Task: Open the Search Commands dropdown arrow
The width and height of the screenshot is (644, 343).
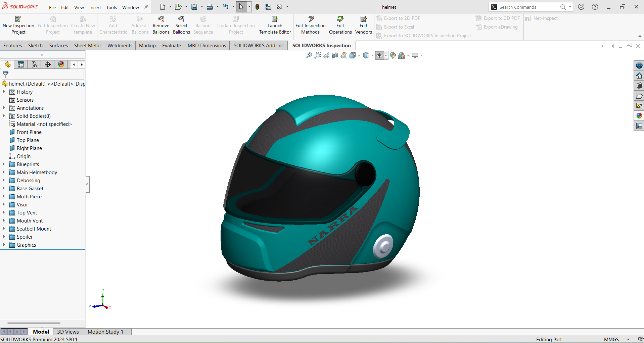Action: click(570, 7)
